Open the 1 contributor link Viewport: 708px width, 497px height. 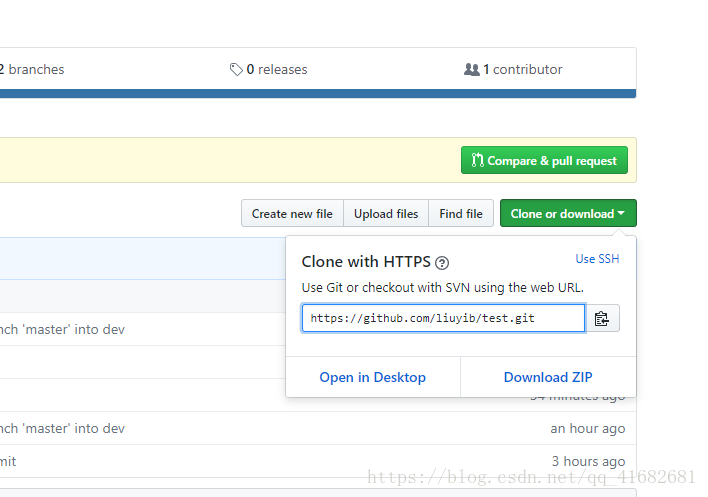(513, 70)
